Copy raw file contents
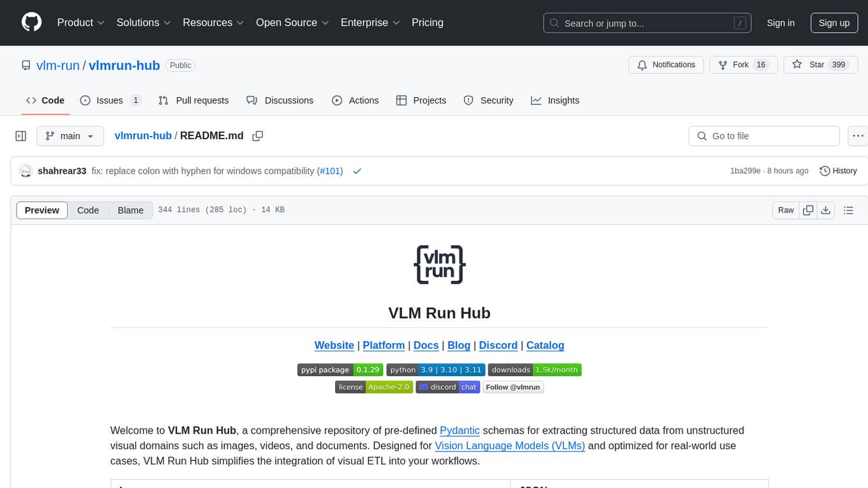868x488 pixels. pyautogui.click(x=808, y=210)
